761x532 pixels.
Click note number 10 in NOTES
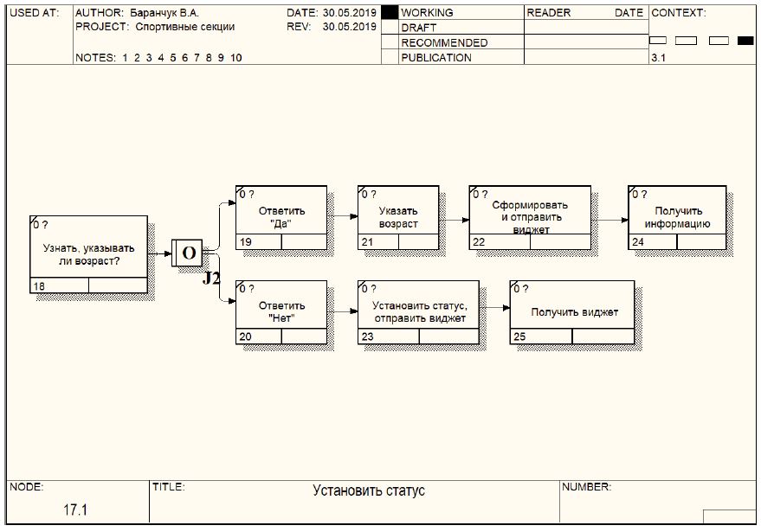[235, 58]
